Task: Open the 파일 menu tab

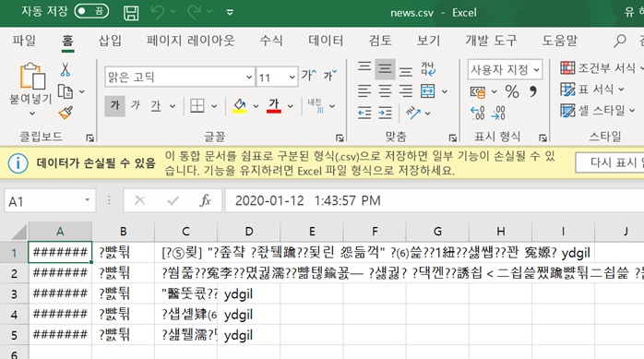Action: [24, 41]
